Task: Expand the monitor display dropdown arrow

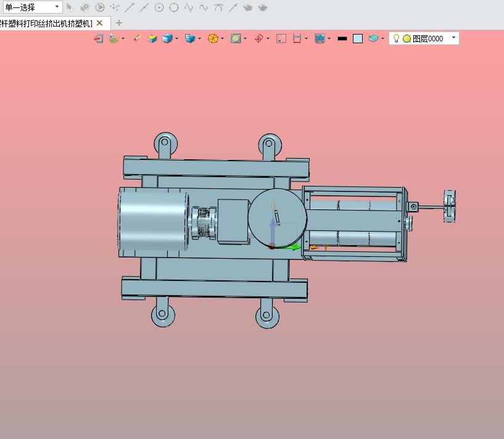Action: [329, 39]
